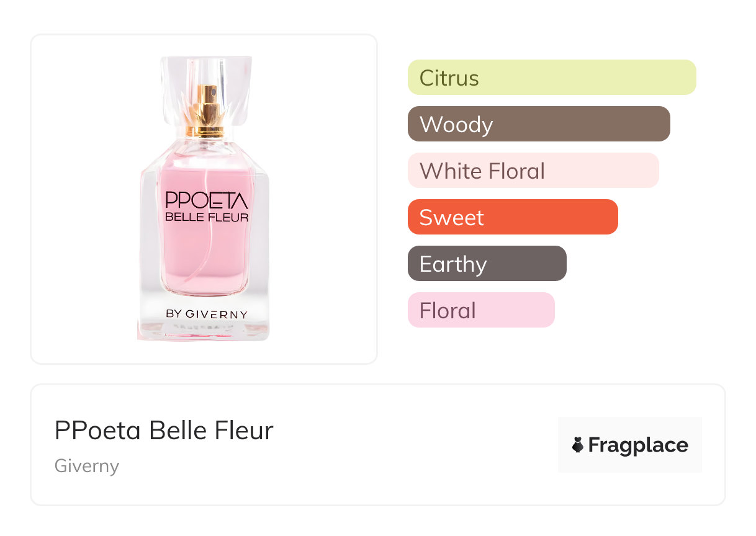Select the Earthy accord bar
Viewport: 756px width, 536px height.
pos(487,264)
